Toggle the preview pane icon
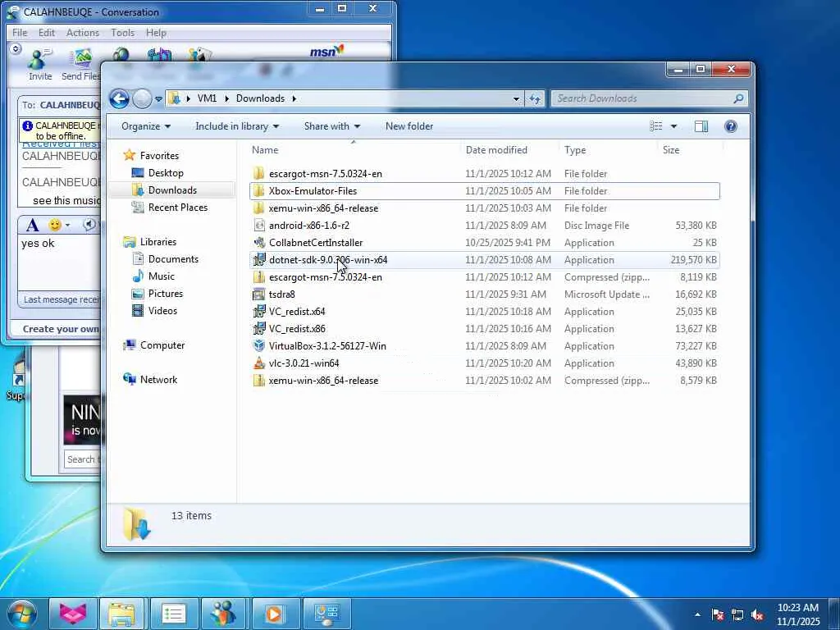840x630 pixels. pyautogui.click(x=701, y=126)
